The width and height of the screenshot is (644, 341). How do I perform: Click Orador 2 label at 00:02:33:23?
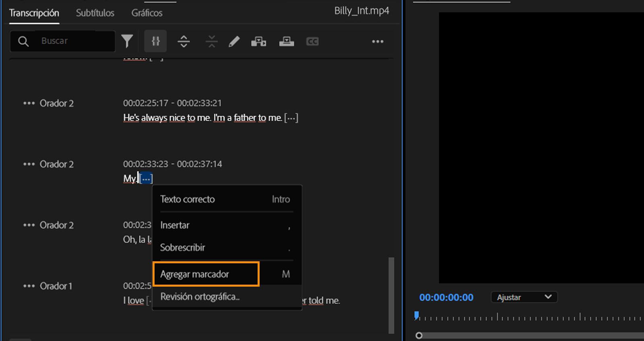click(57, 164)
